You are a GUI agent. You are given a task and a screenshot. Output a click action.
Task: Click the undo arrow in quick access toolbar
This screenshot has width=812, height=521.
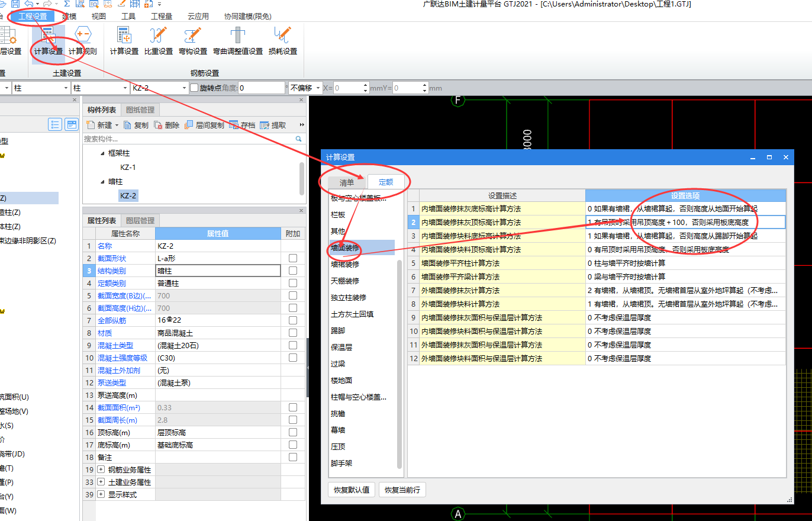tap(28, 4)
